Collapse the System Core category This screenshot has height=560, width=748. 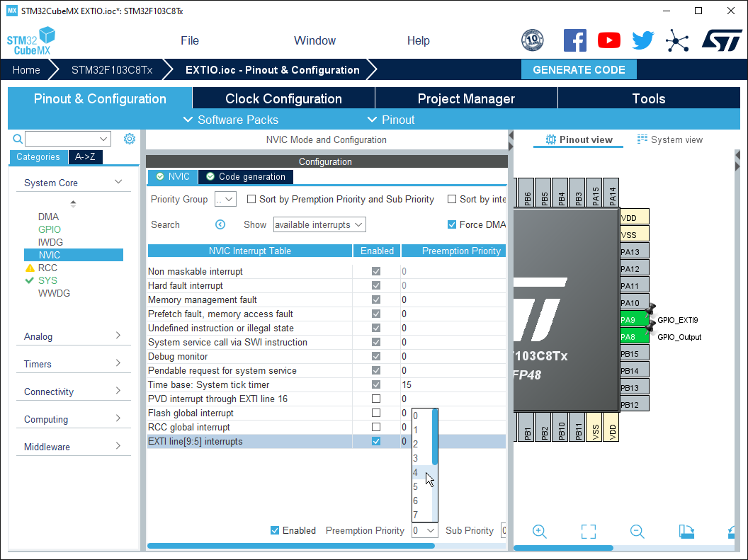click(x=118, y=182)
